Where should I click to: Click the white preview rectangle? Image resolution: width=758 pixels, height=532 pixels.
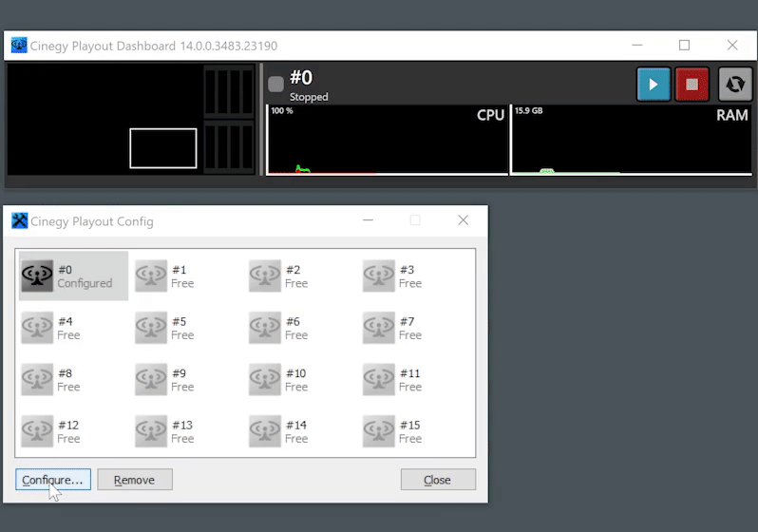163,148
